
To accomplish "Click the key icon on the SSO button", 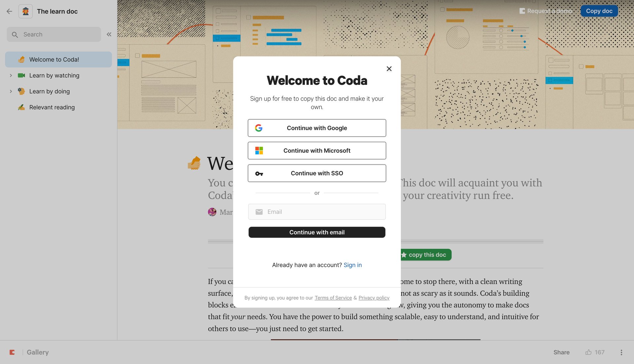I will 260,173.
